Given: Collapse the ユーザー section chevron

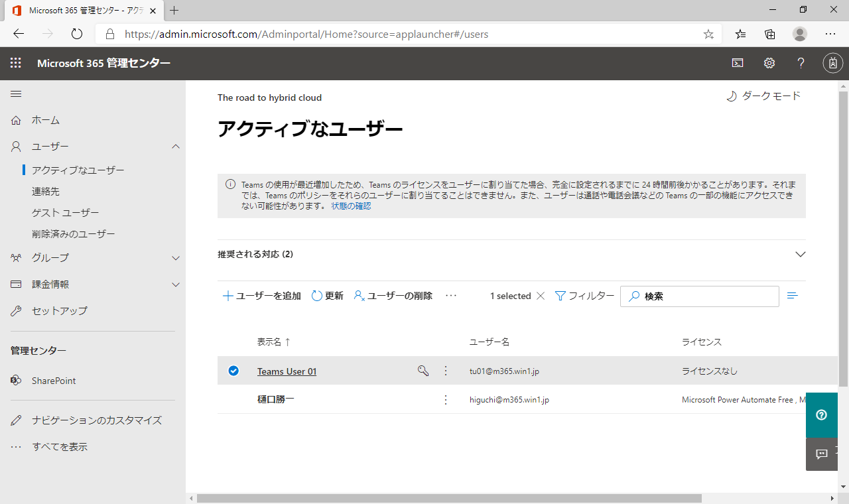Looking at the screenshot, I should click(x=176, y=147).
